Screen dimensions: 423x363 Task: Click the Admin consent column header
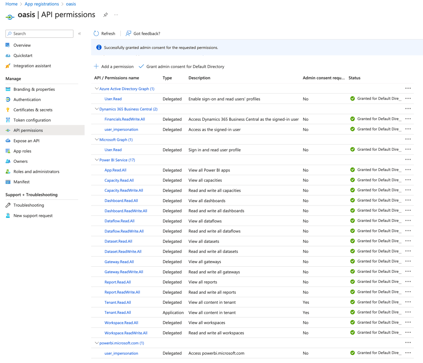click(x=323, y=78)
